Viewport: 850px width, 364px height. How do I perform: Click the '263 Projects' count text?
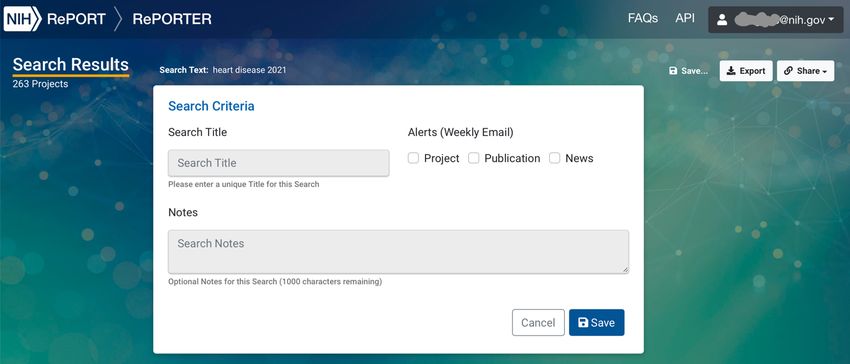(x=40, y=84)
